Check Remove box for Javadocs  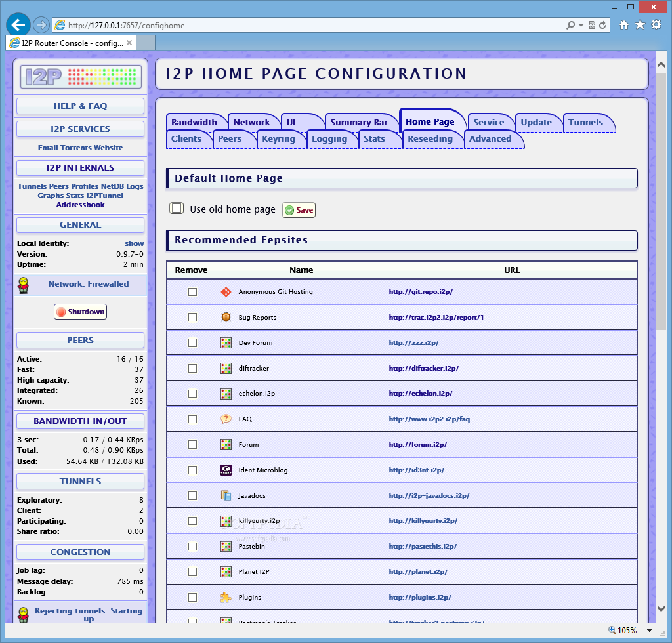pos(193,495)
